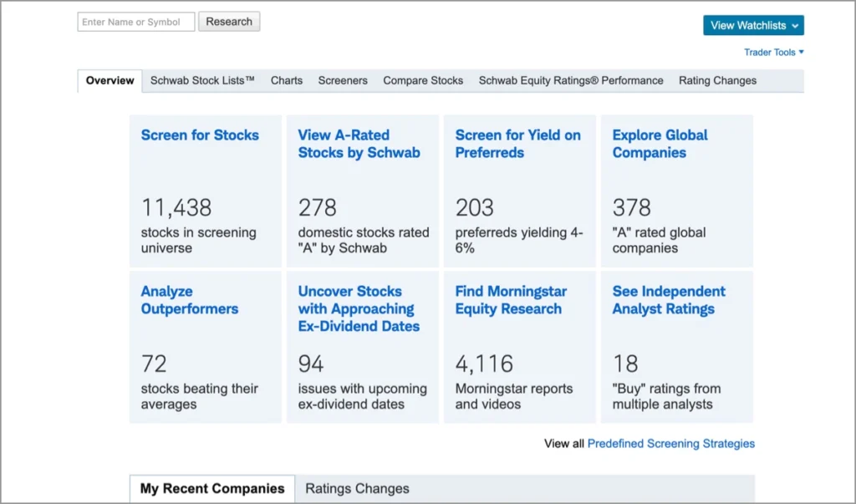Image resolution: width=856 pixels, height=504 pixels.
Task: Click '"Buy" ratings from multiple analysts' text
Action: click(666, 396)
